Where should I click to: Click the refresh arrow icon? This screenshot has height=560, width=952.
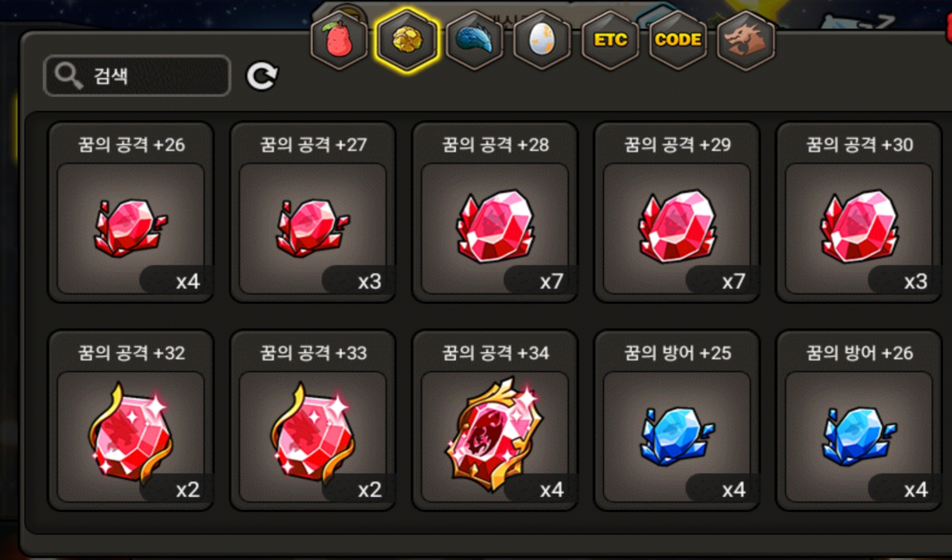[262, 76]
